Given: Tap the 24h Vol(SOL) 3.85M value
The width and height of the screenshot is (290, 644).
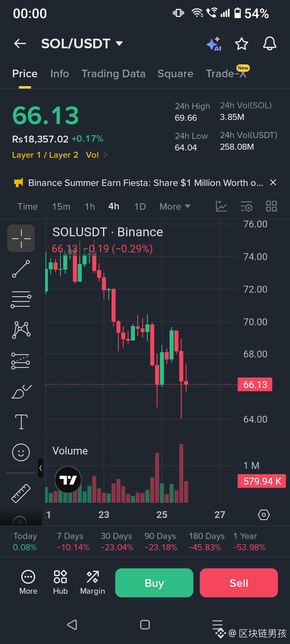Looking at the screenshot, I should click(232, 117).
